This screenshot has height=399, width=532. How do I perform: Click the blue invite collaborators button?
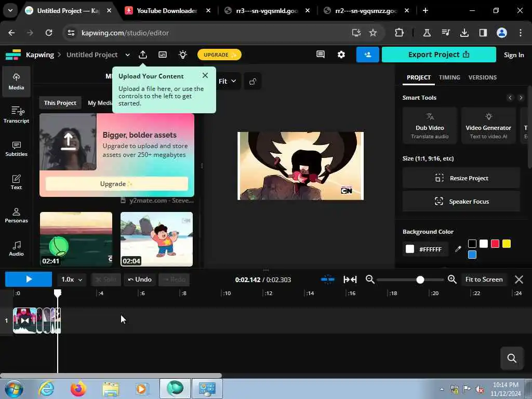coord(367,55)
